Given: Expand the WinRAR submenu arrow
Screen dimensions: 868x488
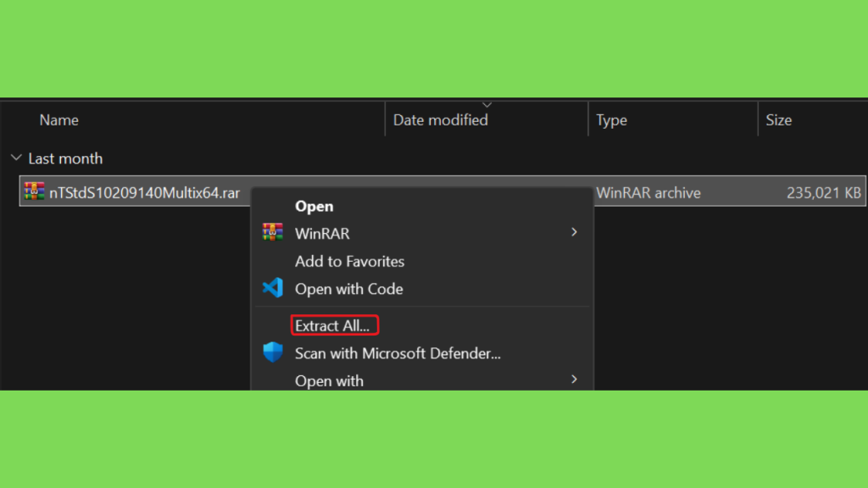Looking at the screenshot, I should pyautogui.click(x=574, y=232).
